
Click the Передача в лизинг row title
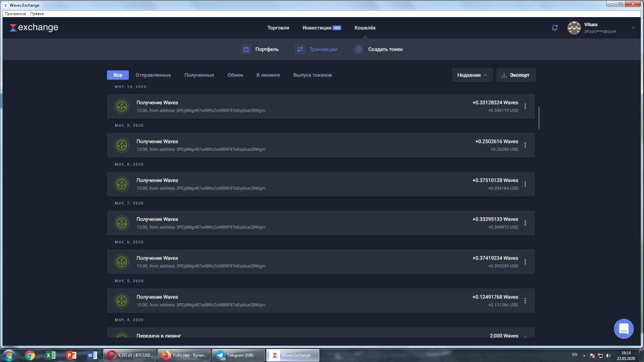(158, 335)
